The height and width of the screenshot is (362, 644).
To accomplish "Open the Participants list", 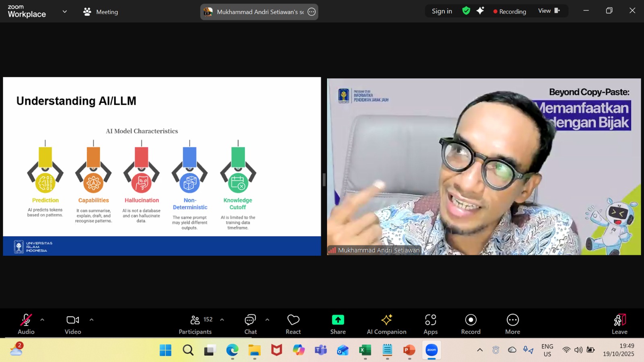I will 195,324.
